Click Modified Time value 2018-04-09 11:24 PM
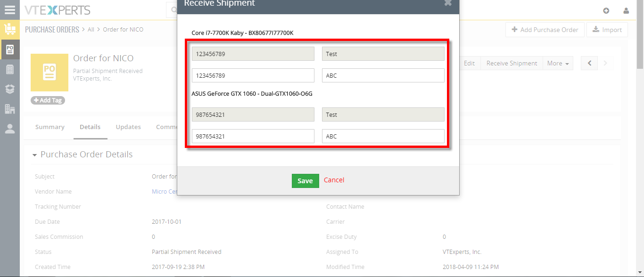The image size is (644, 277). (x=471, y=267)
